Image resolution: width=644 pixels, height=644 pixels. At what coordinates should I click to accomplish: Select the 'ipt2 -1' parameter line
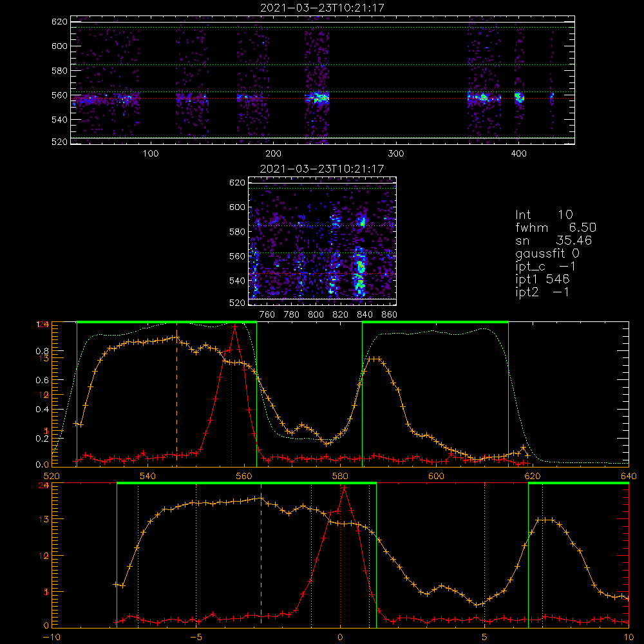pos(542,292)
